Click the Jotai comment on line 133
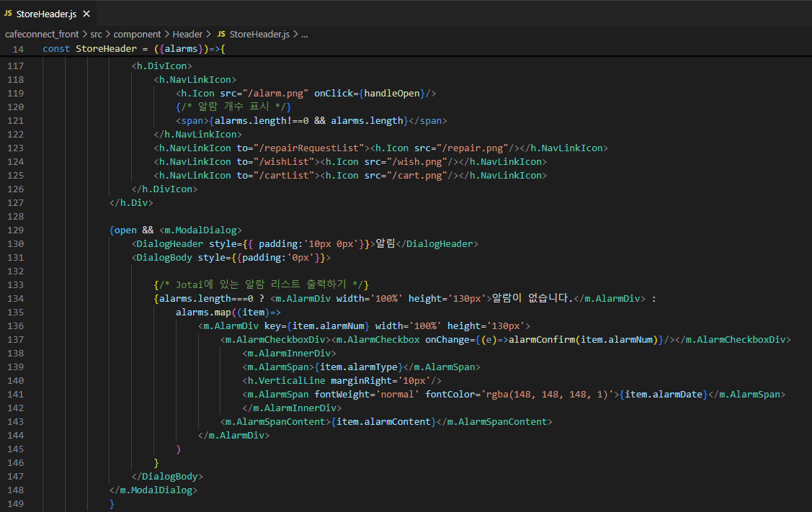Screen dimensions: 812x512 (x=262, y=284)
